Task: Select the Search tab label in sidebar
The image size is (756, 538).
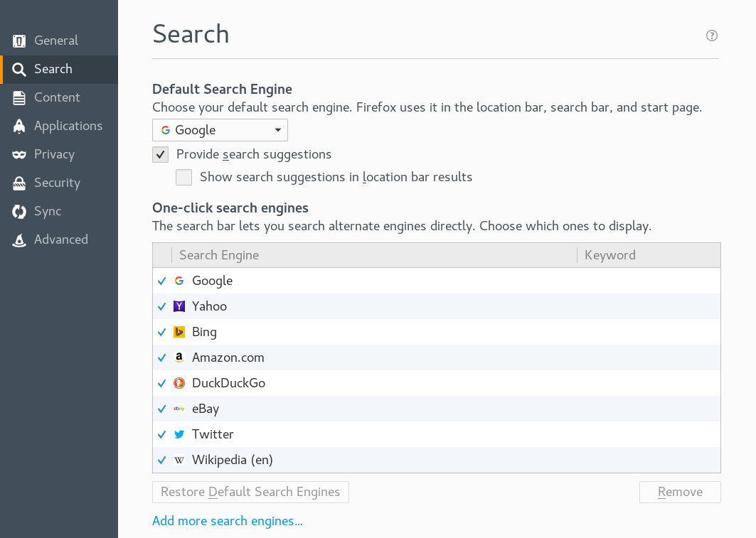Action: [x=53, y=69]
